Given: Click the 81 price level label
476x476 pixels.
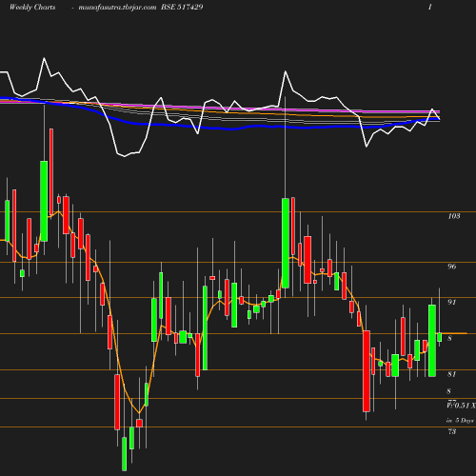Looking at the screenshot, I should [x=452, y=374].
